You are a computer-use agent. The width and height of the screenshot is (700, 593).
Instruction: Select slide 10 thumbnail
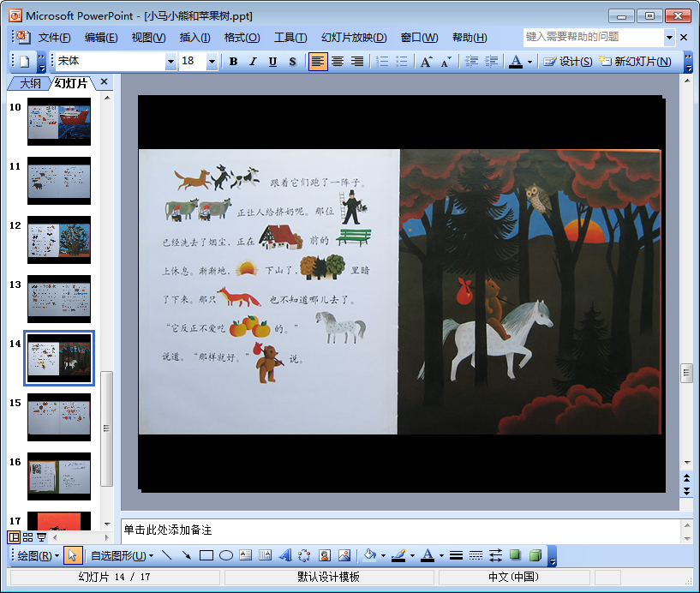click(59, 122)
